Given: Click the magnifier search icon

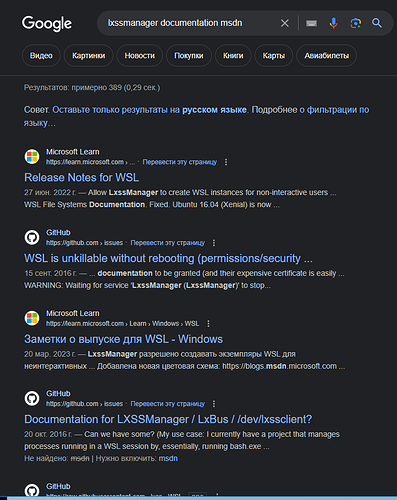Looking at the screenshot, I should point(377,23).
